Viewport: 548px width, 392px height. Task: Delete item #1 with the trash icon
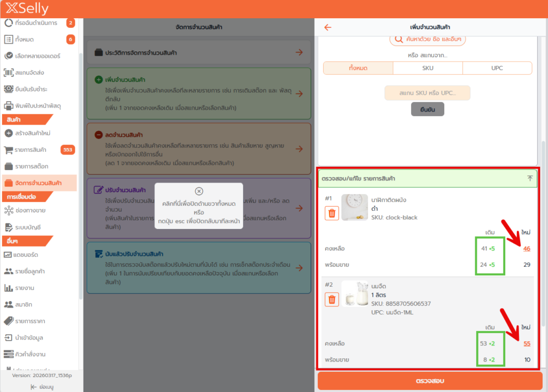coord(332,213)
